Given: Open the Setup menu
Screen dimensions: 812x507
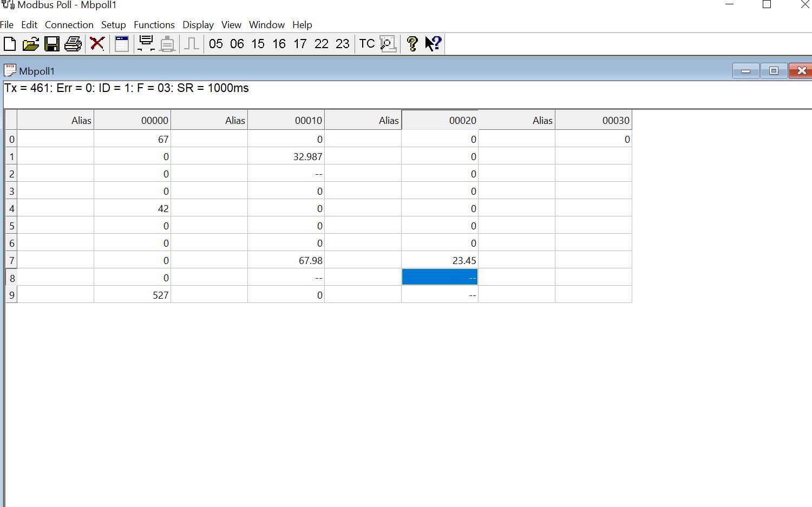Looking at the screenshot, I should click(113, 24).
